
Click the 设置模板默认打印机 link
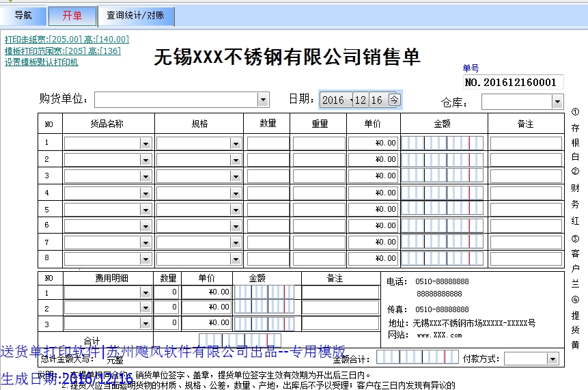41,62
